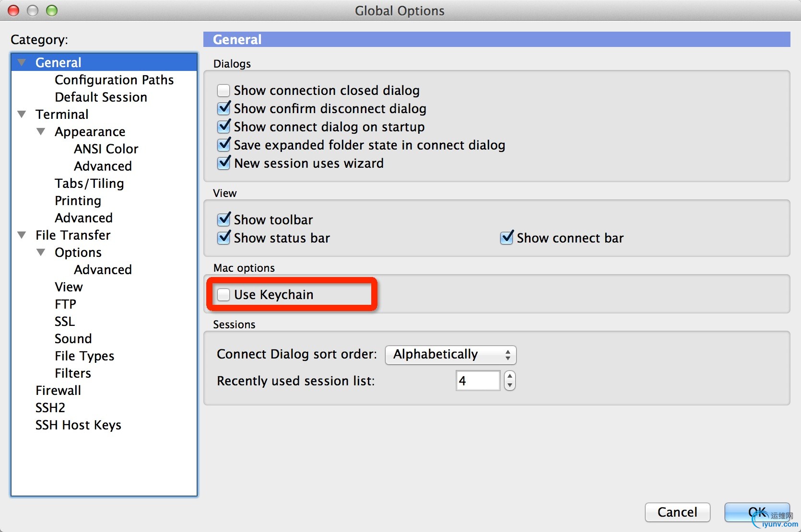The image size is (801, 532).
Task: Uncheck Show toolbar
Action: [x=224, y=220]
